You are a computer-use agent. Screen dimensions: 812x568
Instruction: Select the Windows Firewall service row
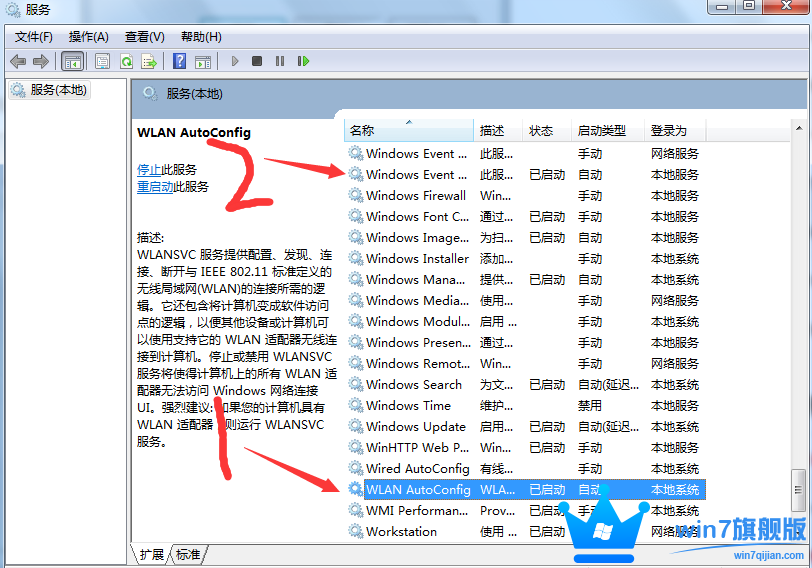[526, 196]
